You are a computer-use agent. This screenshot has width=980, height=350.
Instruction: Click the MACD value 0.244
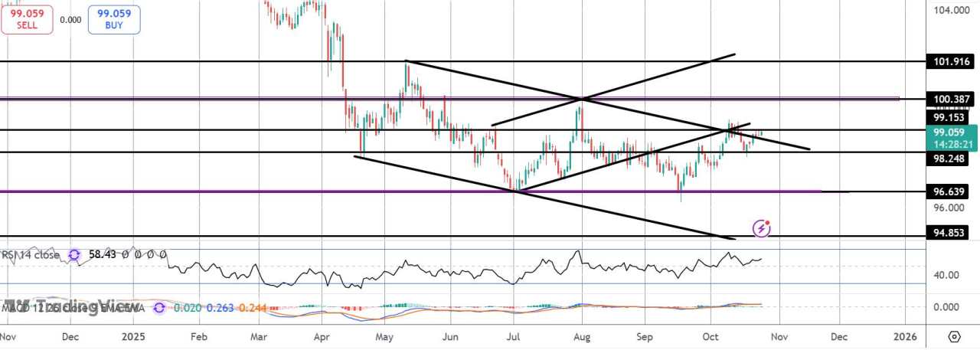point(253,308)
